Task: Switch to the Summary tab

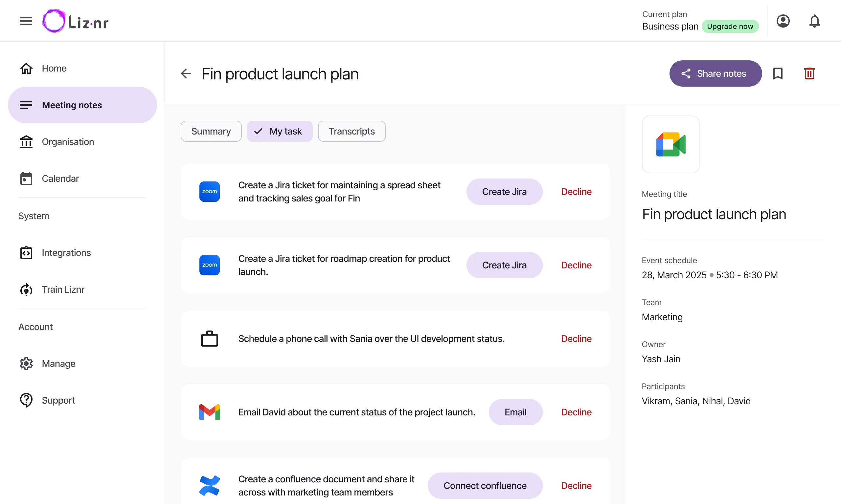Action: [x=211, y=131]
